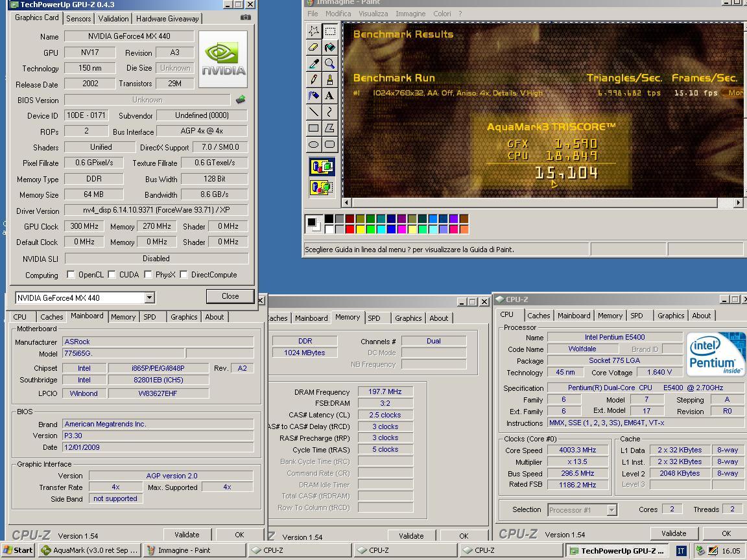Select the Text tool in Paint
This screenshot has width=747, height=560.
(x=329, y=96)
